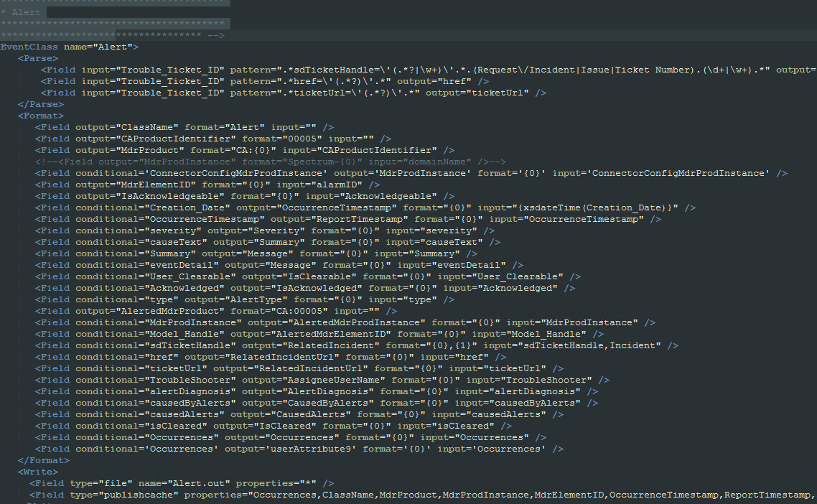Image resolution: width=817 pixels, height=504 pixels.
Task: Click the causedByAlerts conditional line
Action: click(x=317, y=403)
